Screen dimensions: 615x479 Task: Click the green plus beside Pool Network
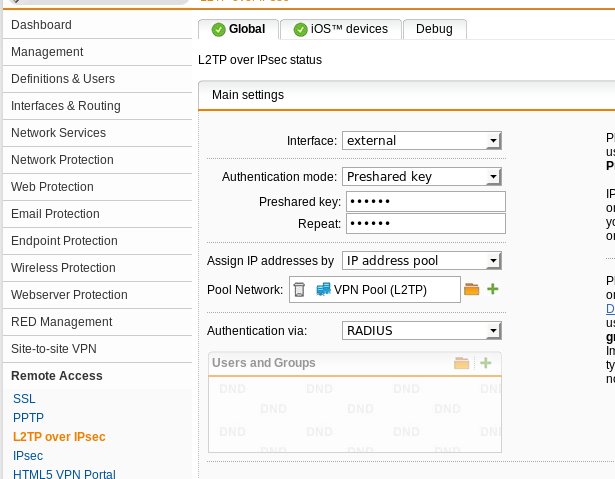(x=493, y=289)
